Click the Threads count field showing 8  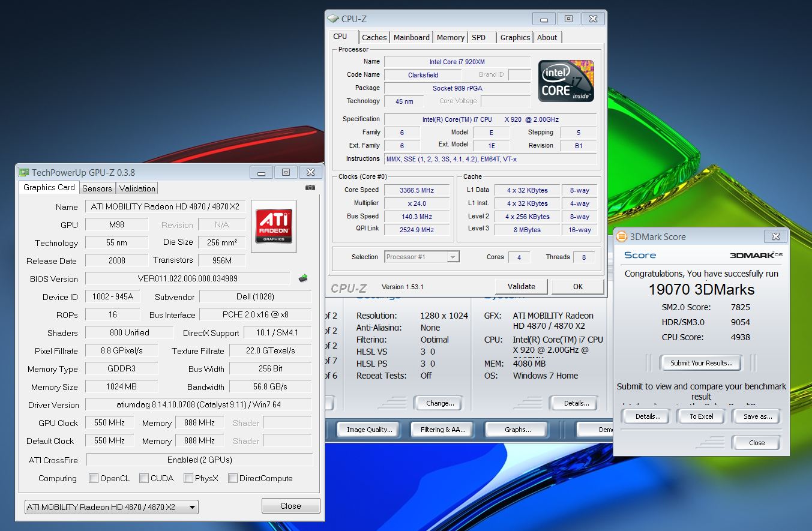click(583, 257)
